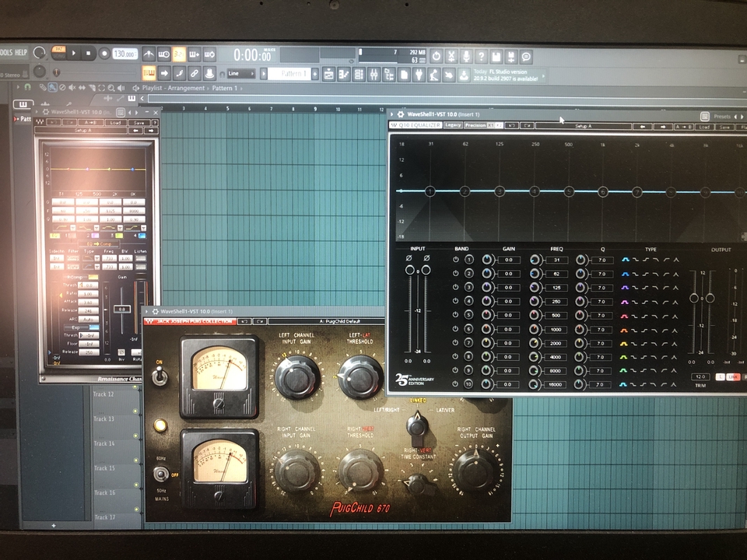Click the Arrangement breadcrumb in Playlist title
747x560 pixels.
coord(186,88)
